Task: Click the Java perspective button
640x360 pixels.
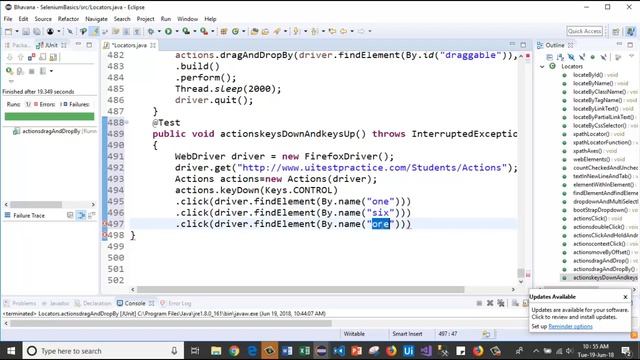Action: 631,31
